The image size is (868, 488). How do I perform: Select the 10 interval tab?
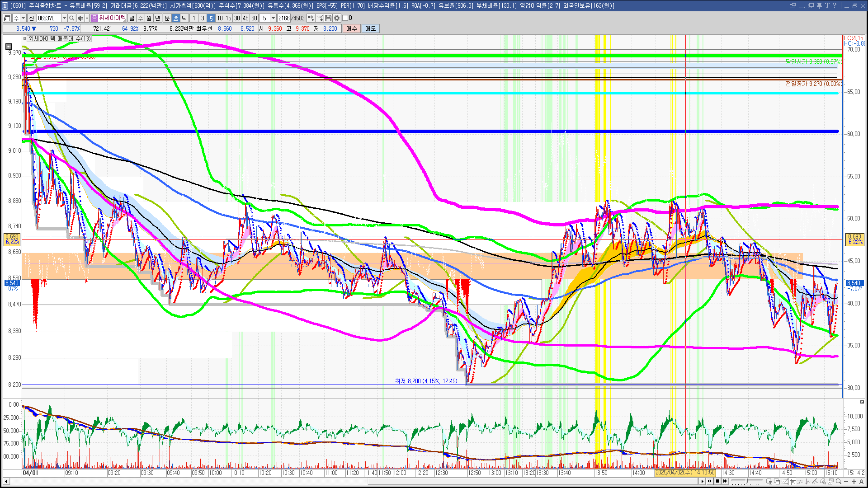(220, 18)
